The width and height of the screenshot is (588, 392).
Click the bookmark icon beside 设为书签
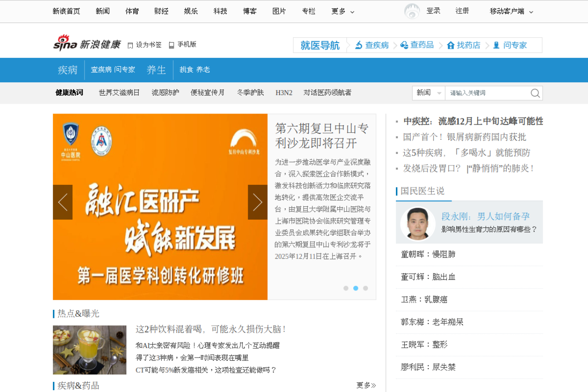click(130, 45)
